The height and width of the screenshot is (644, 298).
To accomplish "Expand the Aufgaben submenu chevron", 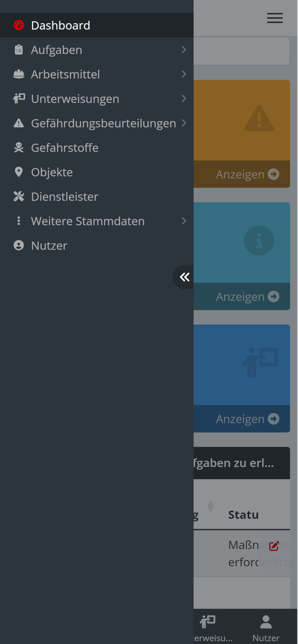I will [x=184, y=50].
